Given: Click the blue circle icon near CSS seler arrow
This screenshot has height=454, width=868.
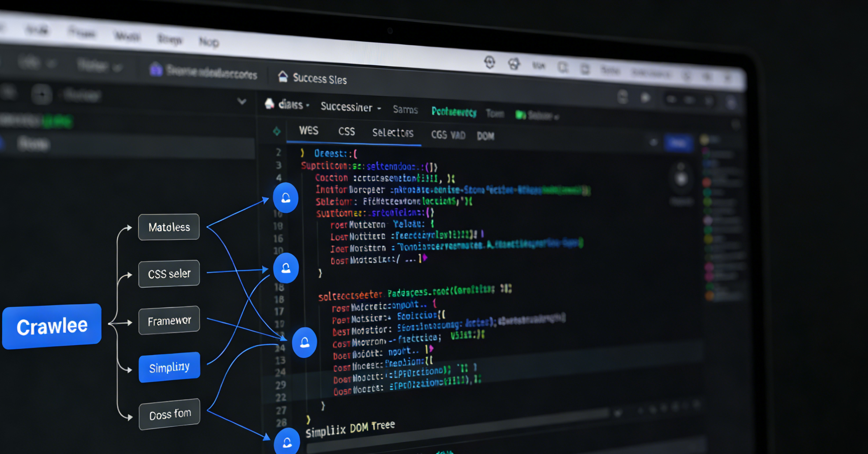Looking at the screenshot, I should pos(286,268).
